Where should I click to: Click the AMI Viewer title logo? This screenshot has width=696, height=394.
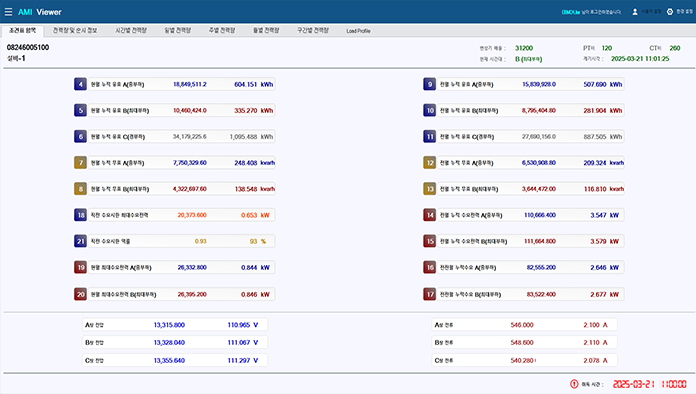(40, 12)
